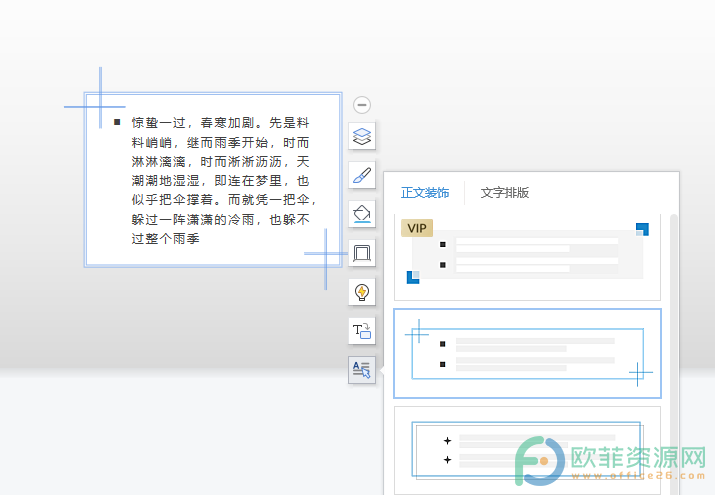The image size is (715, 495).
Task: Open the layer order stack icon
Action: 362,136
